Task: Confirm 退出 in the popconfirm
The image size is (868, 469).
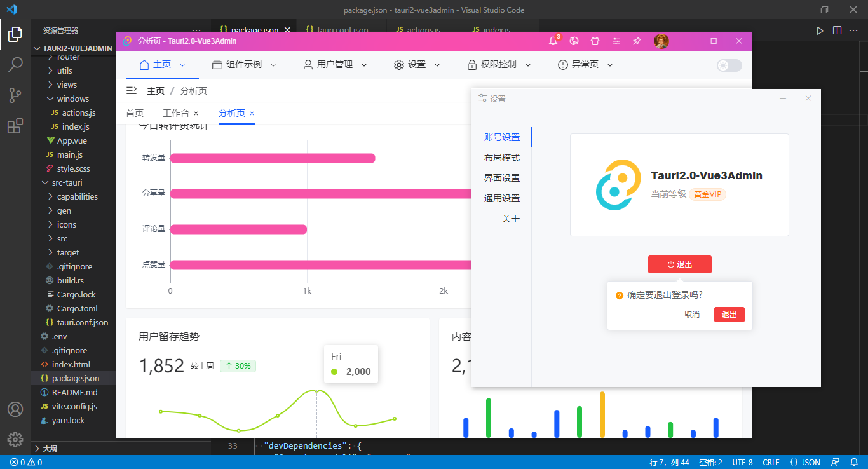Action: 729,315
